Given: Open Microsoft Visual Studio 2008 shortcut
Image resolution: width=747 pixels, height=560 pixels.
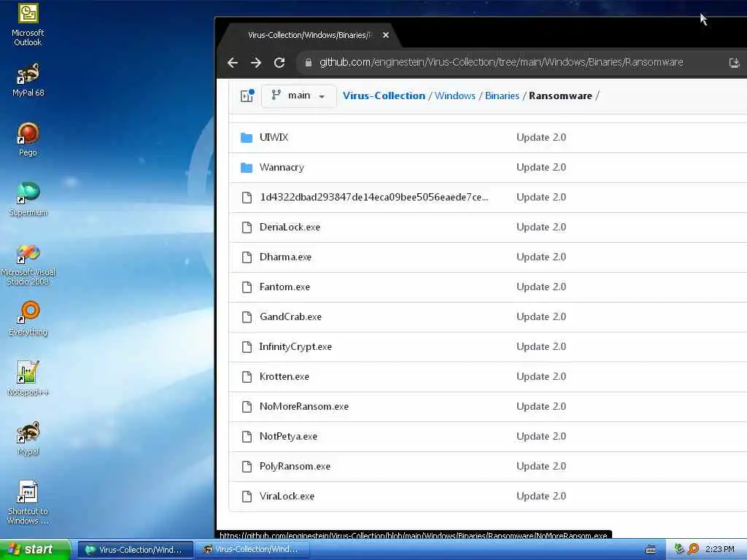Looking at the screenshot, I should (x=28, y=265).
